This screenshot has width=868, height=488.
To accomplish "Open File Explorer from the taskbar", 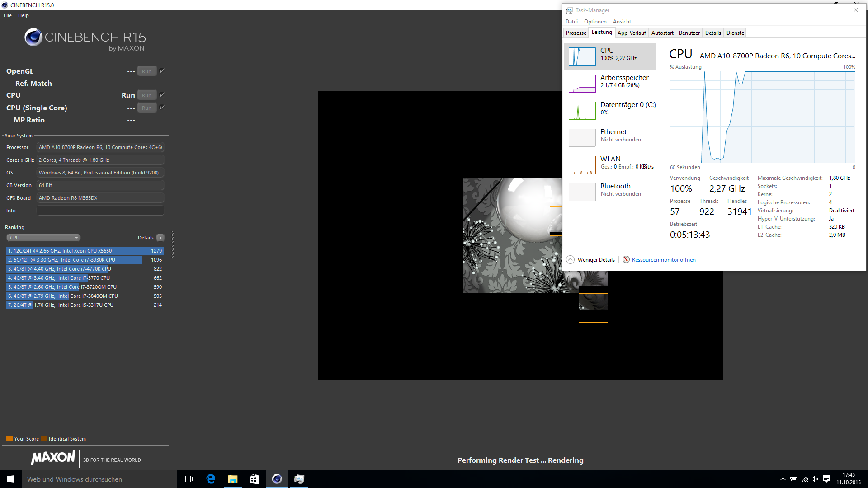I will [x=232, y=479].
